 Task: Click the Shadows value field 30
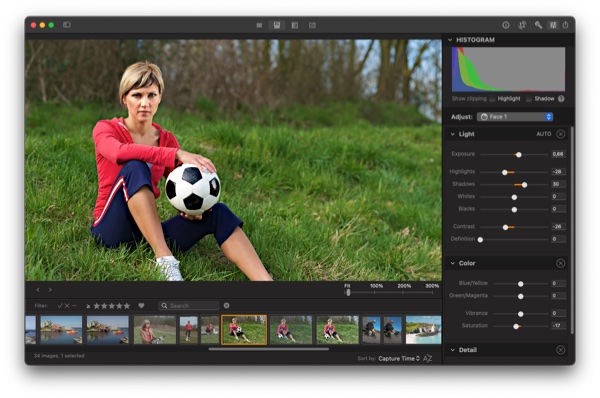point(558,184)
